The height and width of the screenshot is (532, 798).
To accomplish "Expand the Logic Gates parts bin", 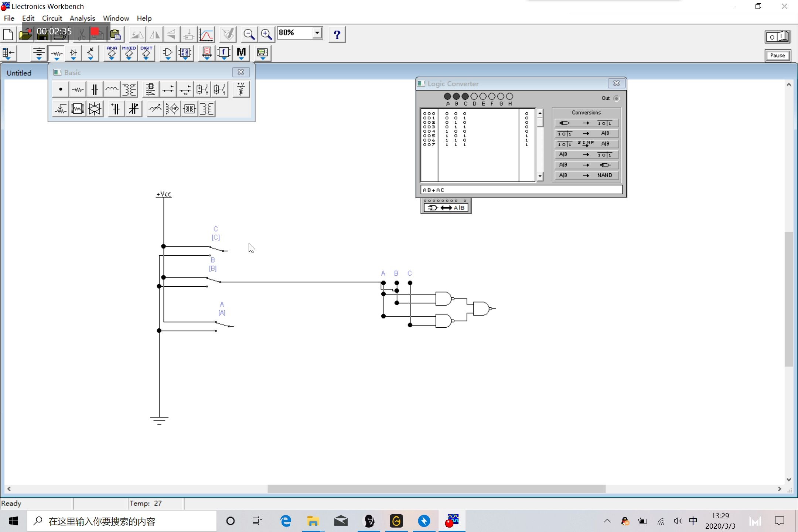I will pos(168,53).
